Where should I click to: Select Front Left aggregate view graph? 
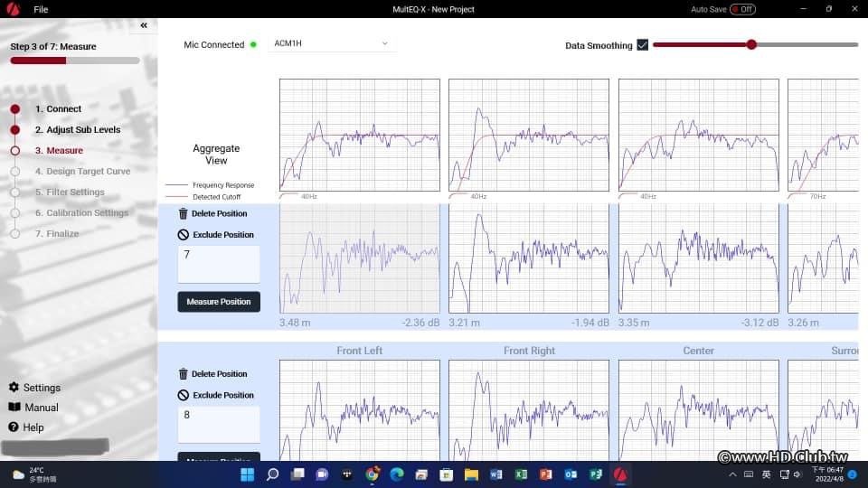pyautogui.click(x=360, y=135)
